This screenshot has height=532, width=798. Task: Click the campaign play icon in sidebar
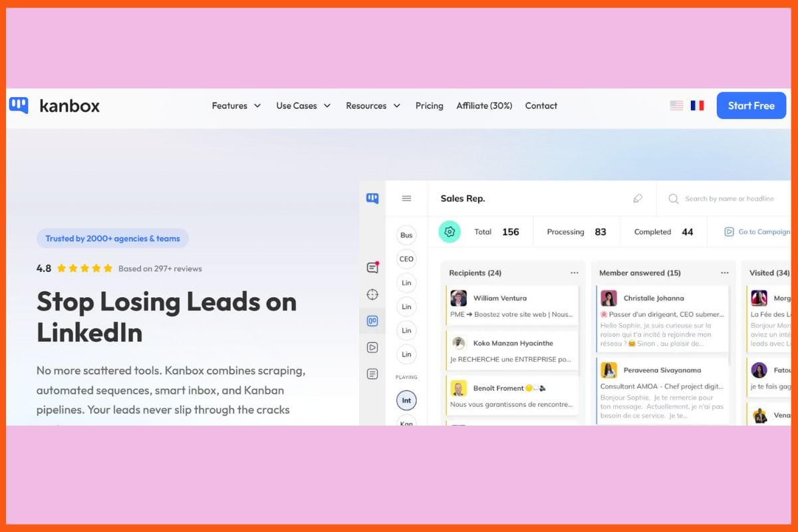372,347
